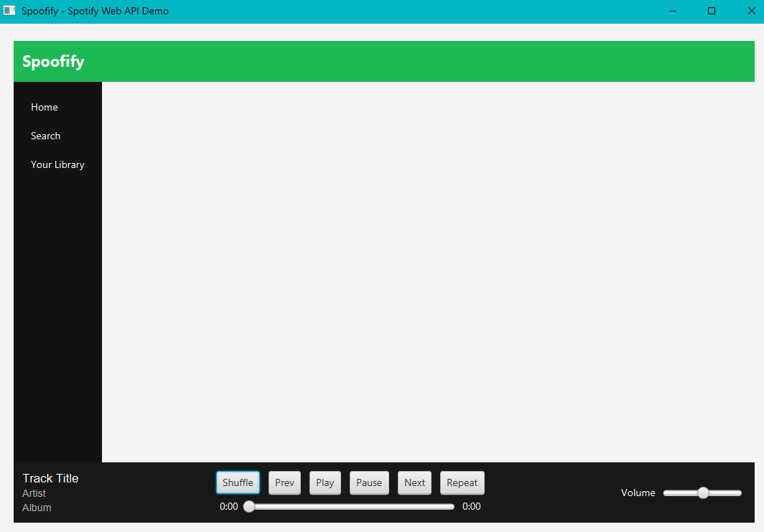
Task: Skip back with the Prev button
Action: [284, 482]
